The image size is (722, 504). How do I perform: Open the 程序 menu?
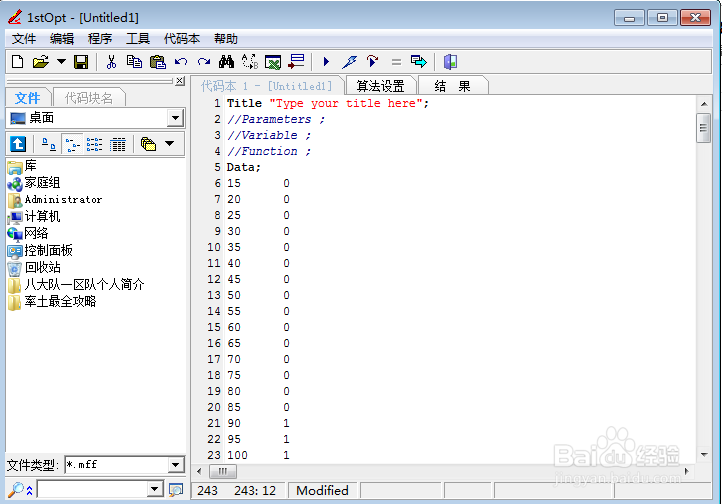100,39
